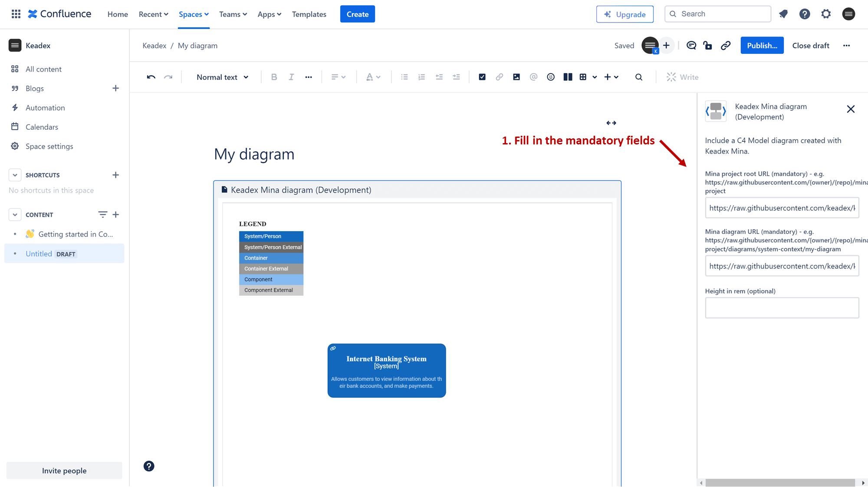Click the panel horizontal scrollbar
868x487 pixels.
780,483
